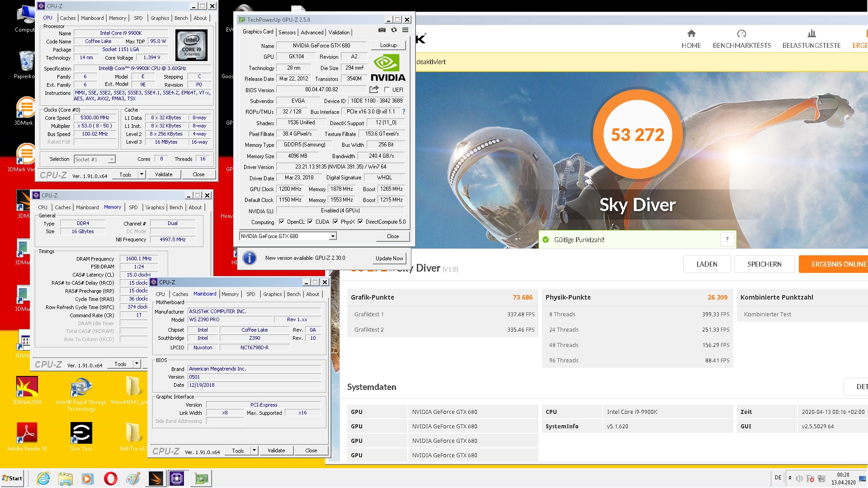
Task: Toggle the CUDA checkbox in GPU-Z
Action: pos(310,222)
